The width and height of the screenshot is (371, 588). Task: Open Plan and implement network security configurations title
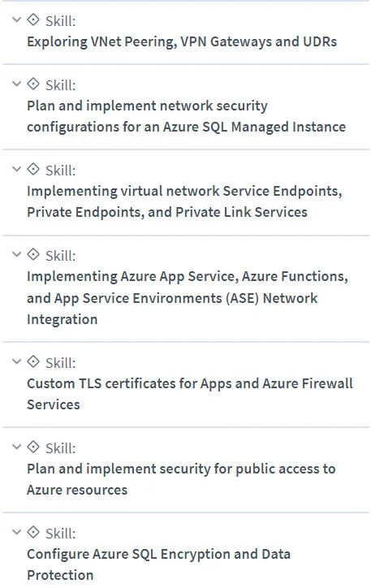[x=186, y=116]
